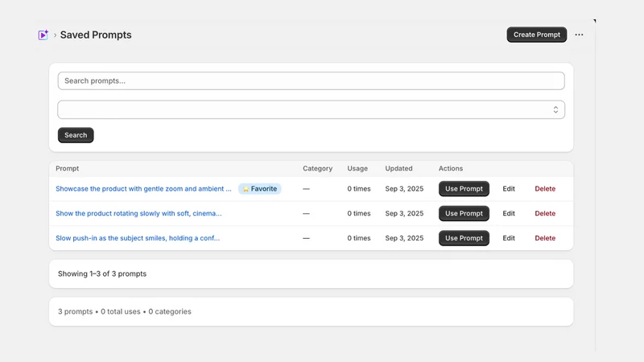The height and width of the screenshot is (362, 644).
Task: Click the breadcrumb chevron before Saved Prompts
Action: 55,35
